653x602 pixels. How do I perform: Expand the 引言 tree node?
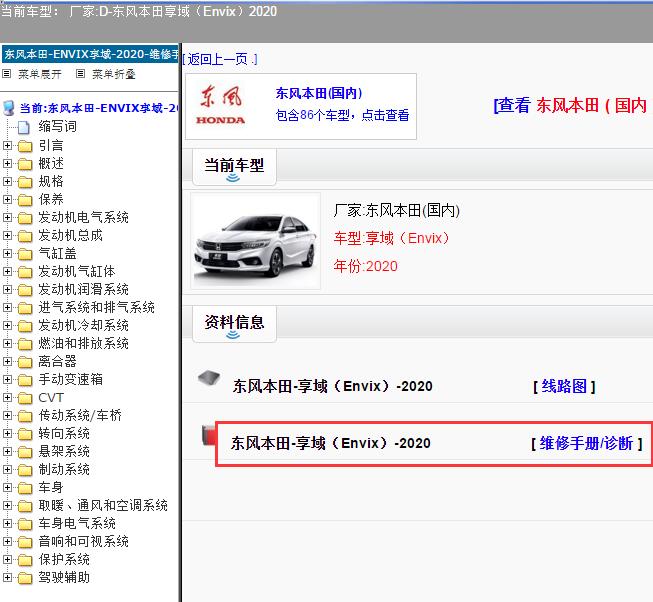pos(7,145)
